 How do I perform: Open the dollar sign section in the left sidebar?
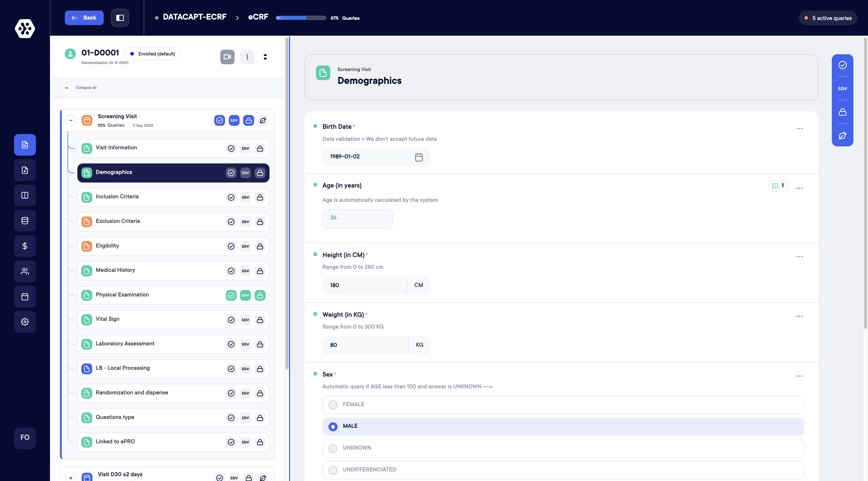(25, 246)
